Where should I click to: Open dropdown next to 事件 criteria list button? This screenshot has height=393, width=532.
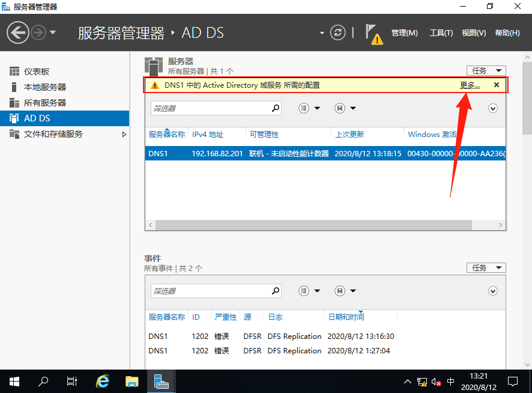317,291
